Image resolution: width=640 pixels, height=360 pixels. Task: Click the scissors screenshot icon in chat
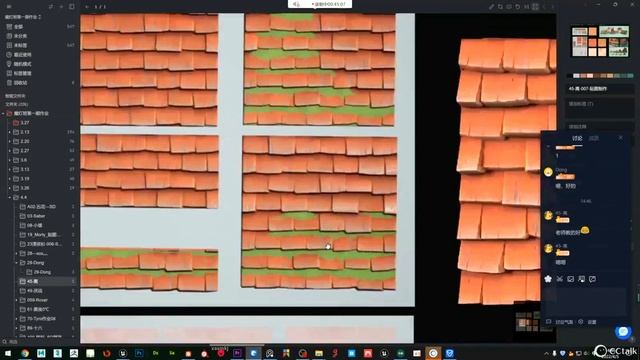tap(560, 279)
